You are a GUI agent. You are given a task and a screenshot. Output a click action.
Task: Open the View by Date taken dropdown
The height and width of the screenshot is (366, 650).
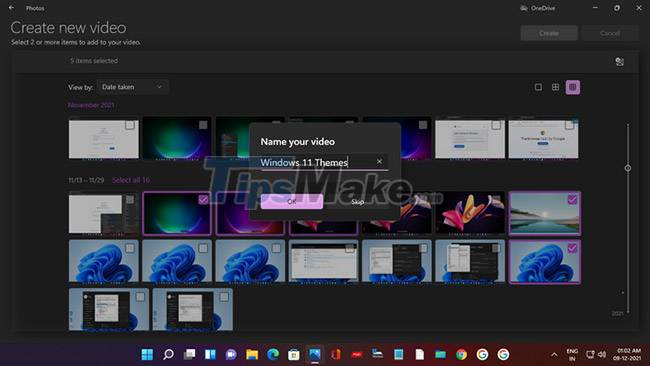click(133, 87)
